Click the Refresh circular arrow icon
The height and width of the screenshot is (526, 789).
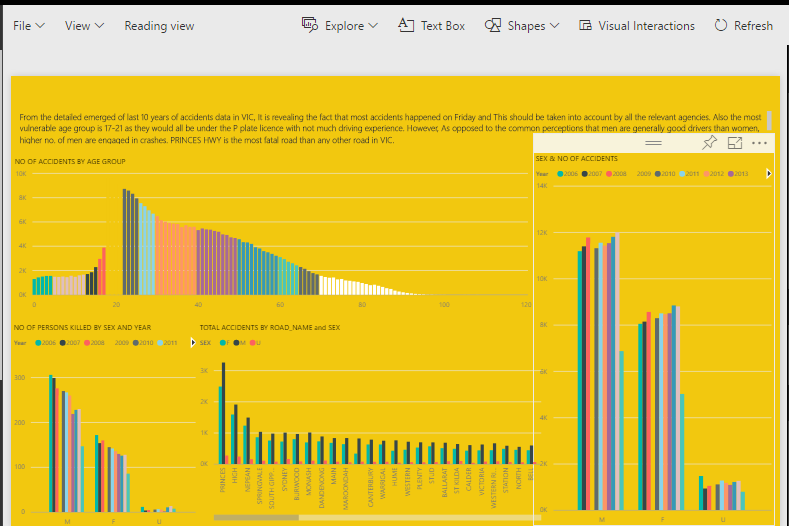click(x=721, y=25)
